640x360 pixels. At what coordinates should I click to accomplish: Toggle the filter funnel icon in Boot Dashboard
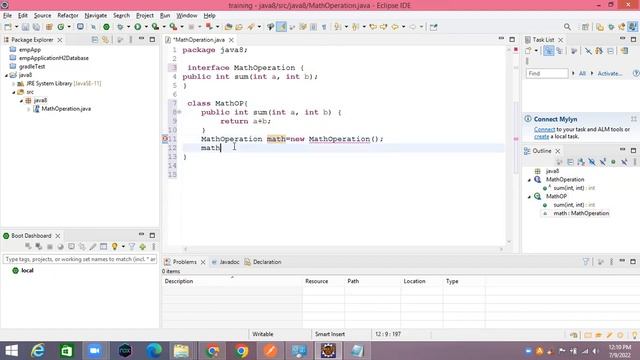click(x=132, y=247)
